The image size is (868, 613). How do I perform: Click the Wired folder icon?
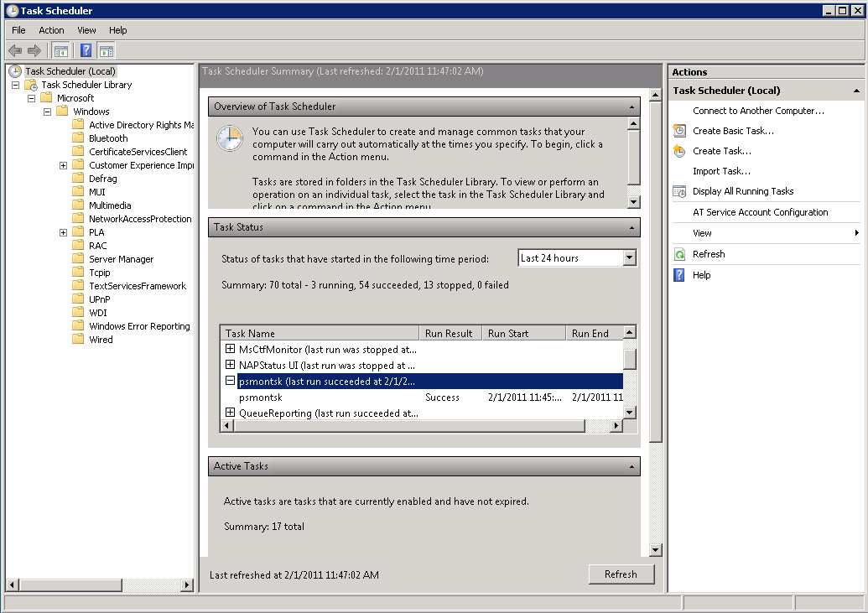pyautogui.click(x=79, y=340)
